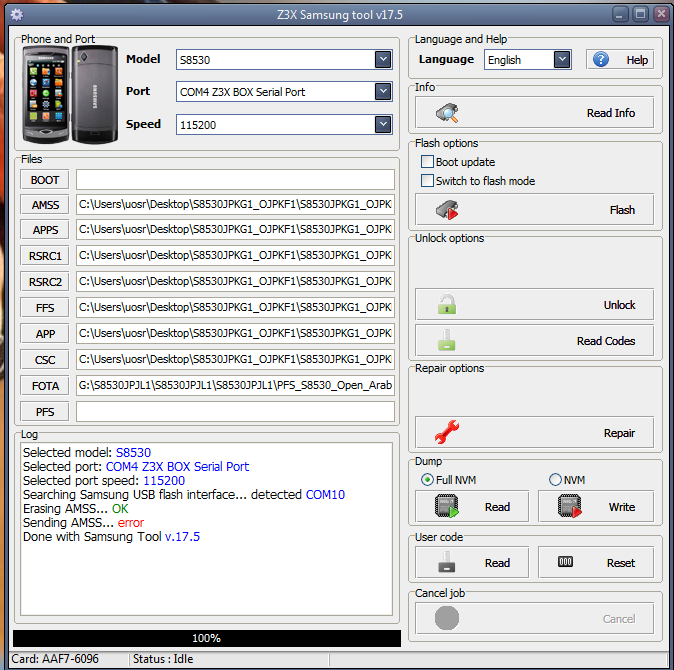Select the Full NVM radio option
The image size is (674, 670).
[427, 479]
